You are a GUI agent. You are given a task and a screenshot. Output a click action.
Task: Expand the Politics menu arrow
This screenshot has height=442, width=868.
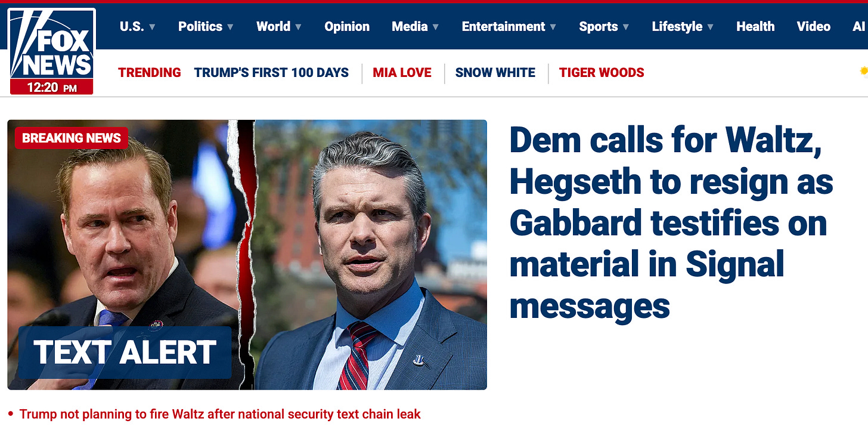230,27
